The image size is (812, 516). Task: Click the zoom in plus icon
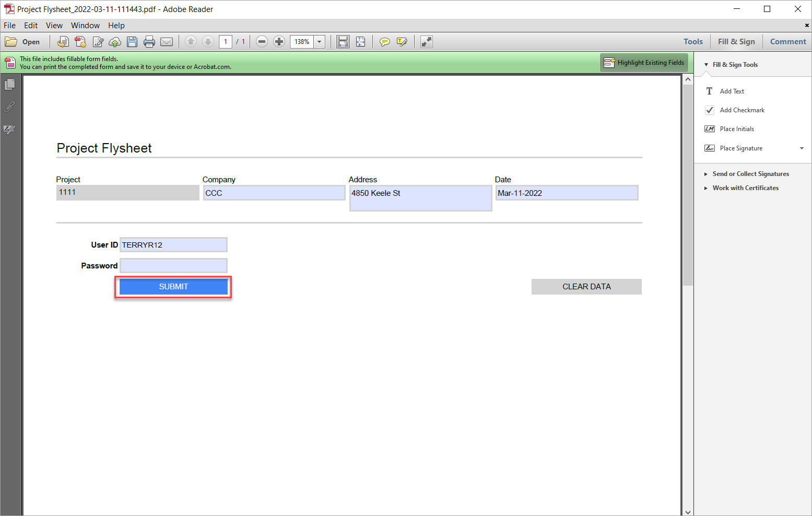[x=279, y=42]
